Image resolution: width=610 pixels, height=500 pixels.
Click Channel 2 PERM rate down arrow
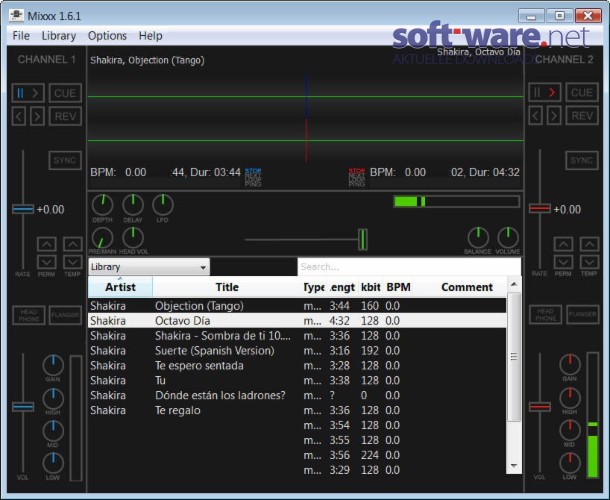(x=563, y=262)
